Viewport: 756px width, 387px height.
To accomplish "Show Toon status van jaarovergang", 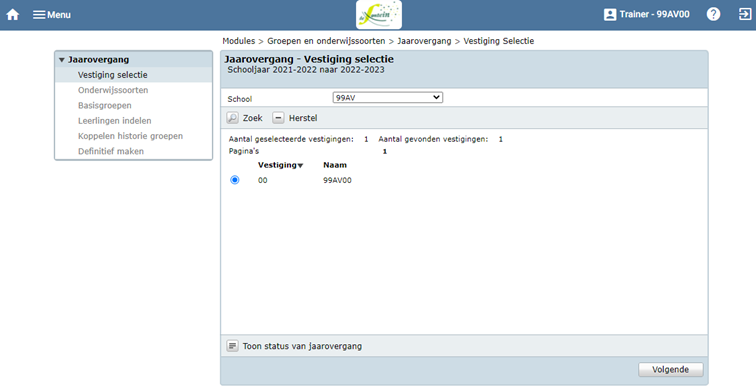I will click(302, 346).
